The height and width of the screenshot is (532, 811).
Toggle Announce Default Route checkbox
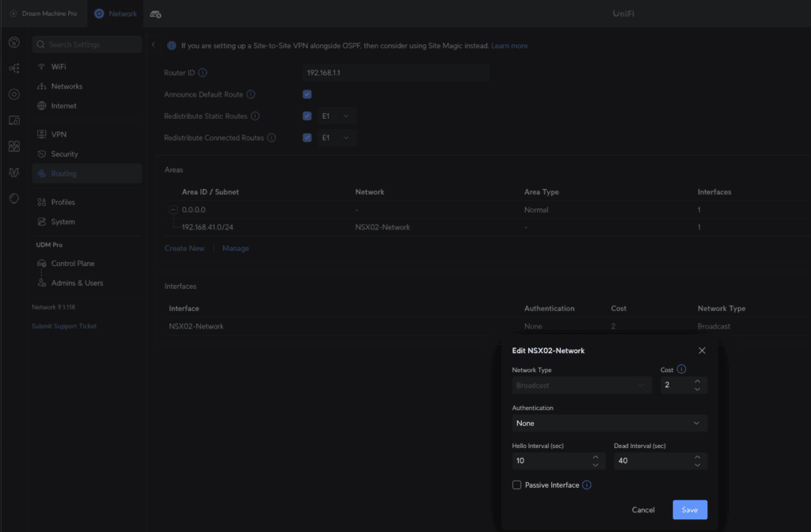pyautogui.click(x=307, y=95)
